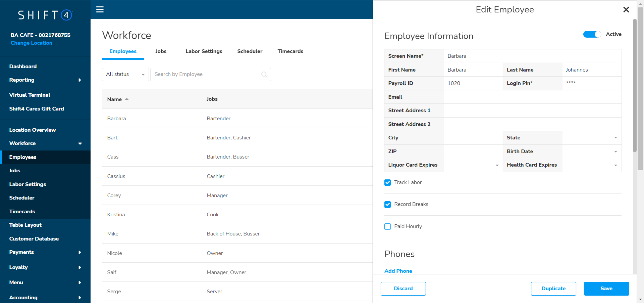Select the Employees tab

click(123, 51)
